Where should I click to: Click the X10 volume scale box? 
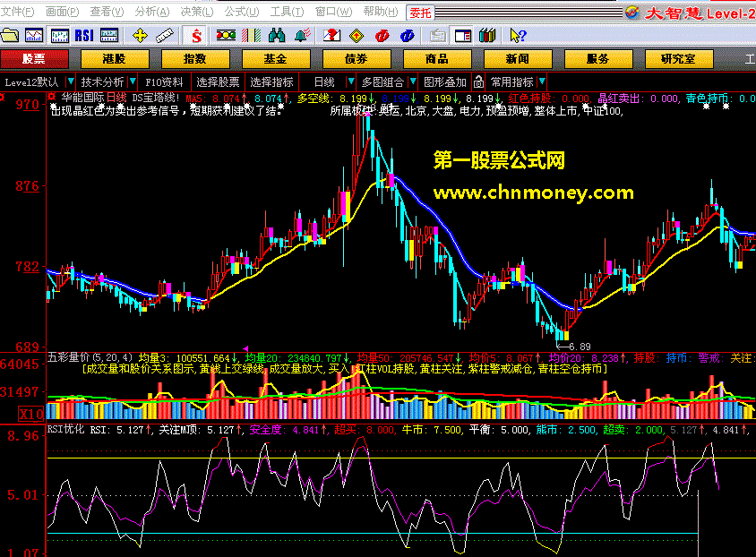30,414
